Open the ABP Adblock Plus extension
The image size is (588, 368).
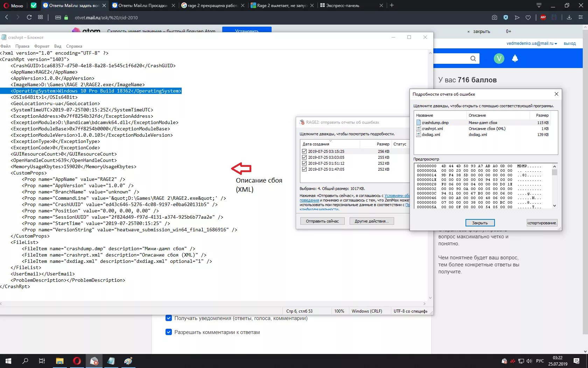[543, 18]
